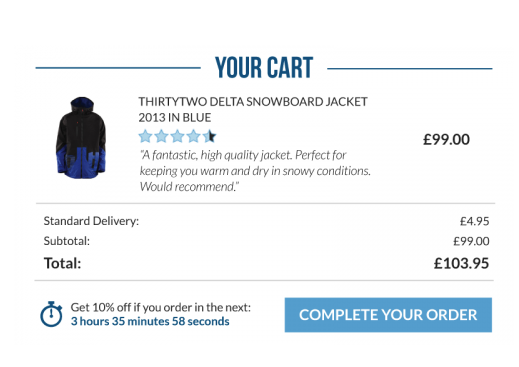Click the Subtotal label
This screenshot has width=519, height=367.
point(67,241)
